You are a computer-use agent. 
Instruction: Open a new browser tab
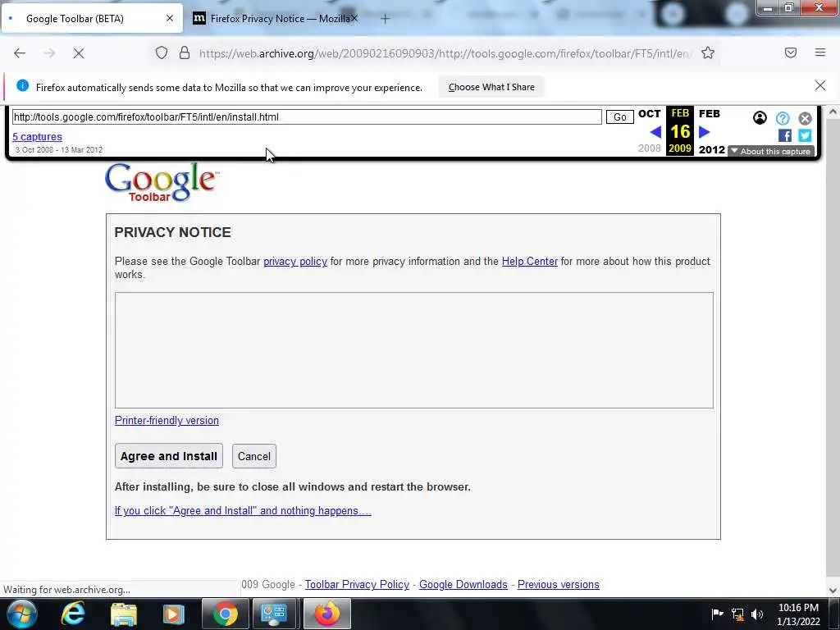(x=385, y=19)
